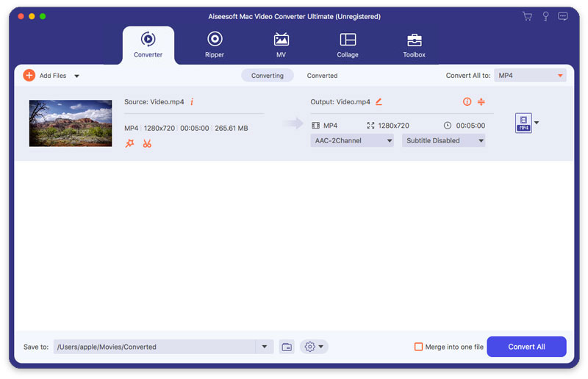Toggle Merge into one file checkbox

(418, 347)
